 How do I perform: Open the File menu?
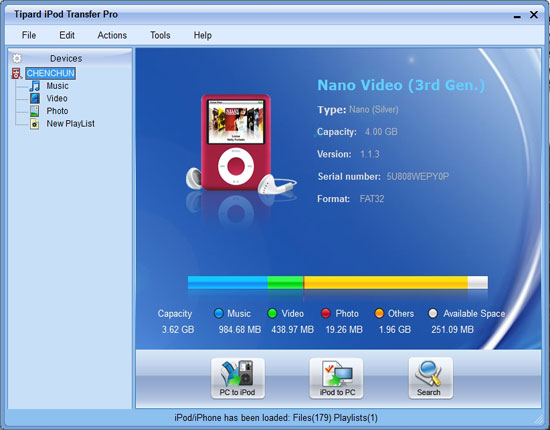[x=29, y=35]
